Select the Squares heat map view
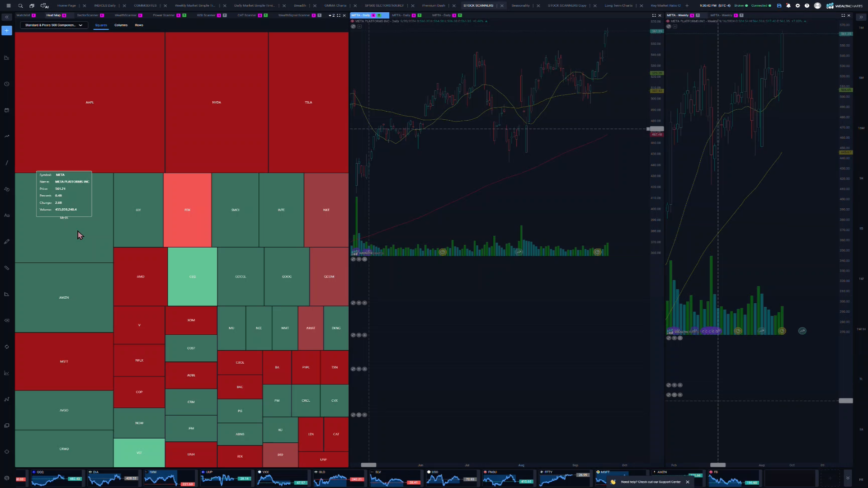The image size is (868, 488). pos(101,25)
